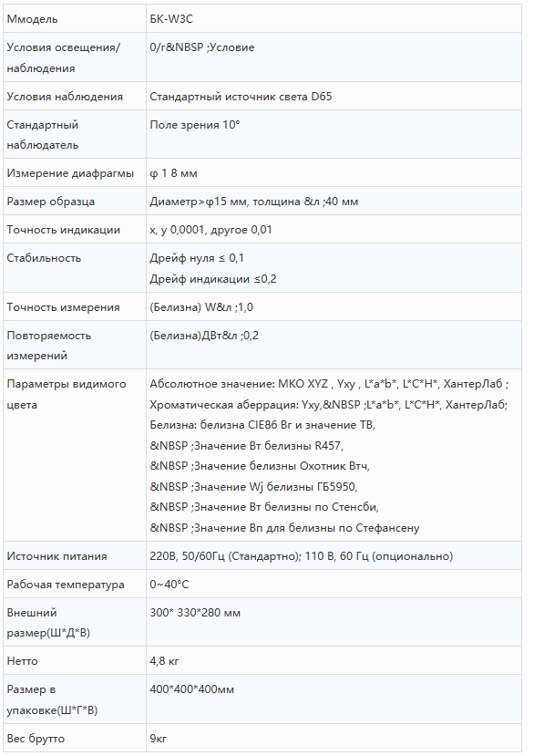Click the Поле зрения 10° value

click(195, 125)
